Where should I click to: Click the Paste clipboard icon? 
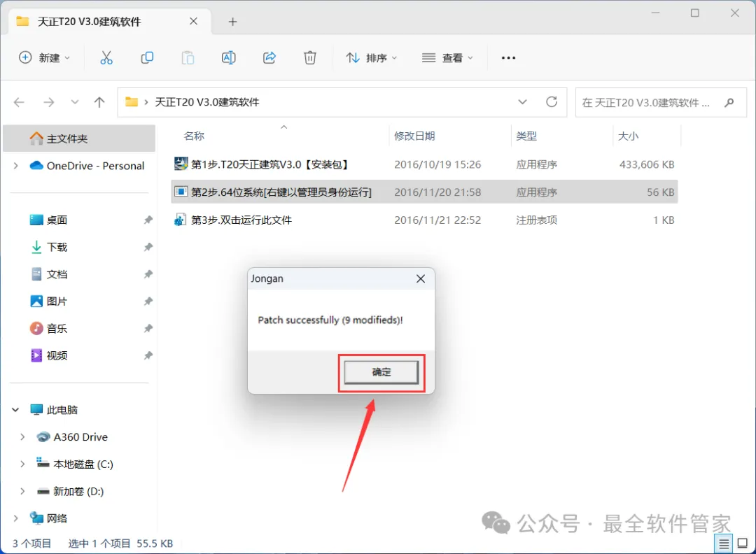tap(188, 58)
